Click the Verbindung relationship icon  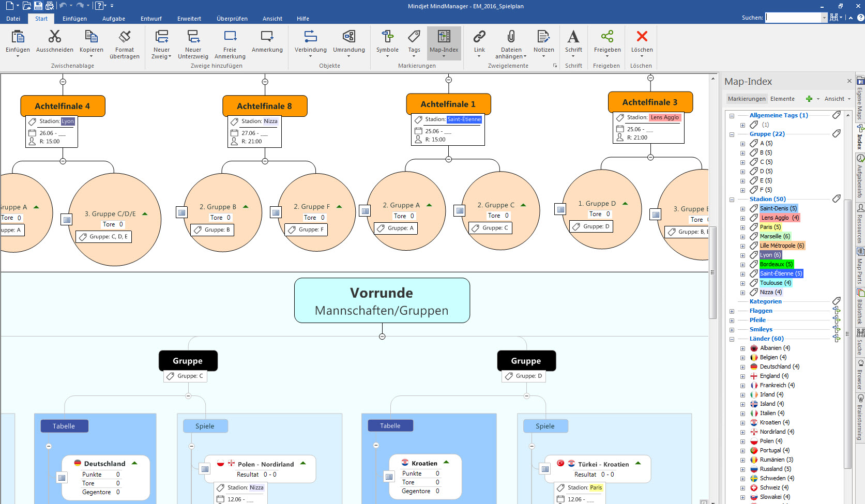point(310,37)
